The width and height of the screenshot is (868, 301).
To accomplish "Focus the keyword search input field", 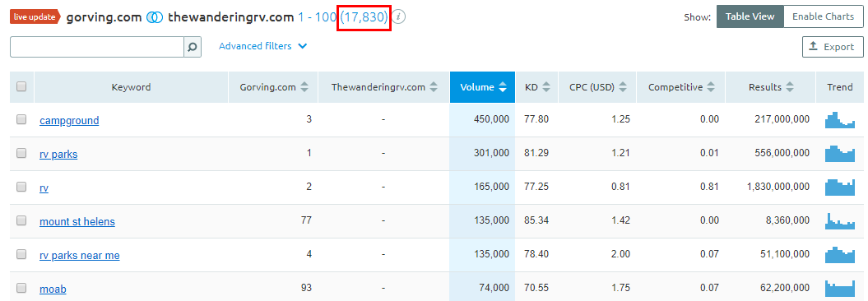I will coord(97,47).
